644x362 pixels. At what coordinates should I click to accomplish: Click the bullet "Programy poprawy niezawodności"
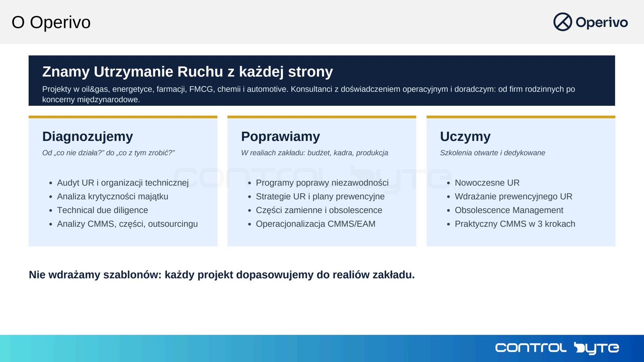pos(322,183)
